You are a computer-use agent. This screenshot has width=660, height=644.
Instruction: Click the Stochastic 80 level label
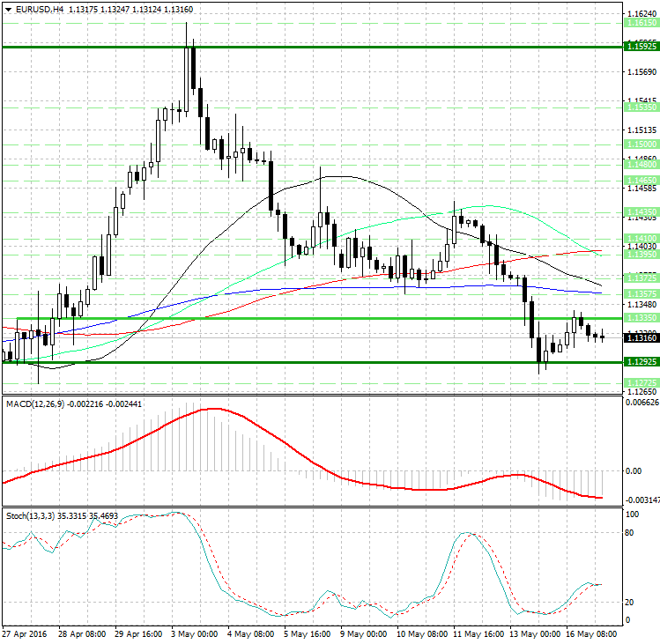click(629, 532)
